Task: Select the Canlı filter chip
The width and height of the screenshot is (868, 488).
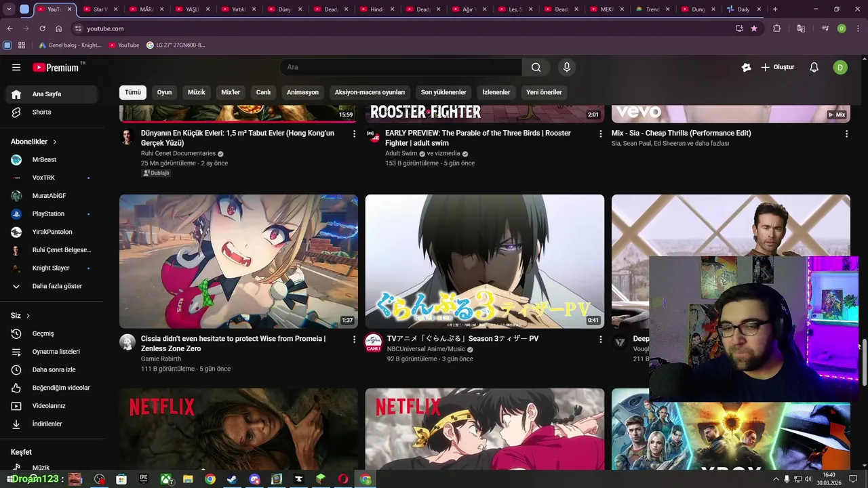Action: coord(263,92)
